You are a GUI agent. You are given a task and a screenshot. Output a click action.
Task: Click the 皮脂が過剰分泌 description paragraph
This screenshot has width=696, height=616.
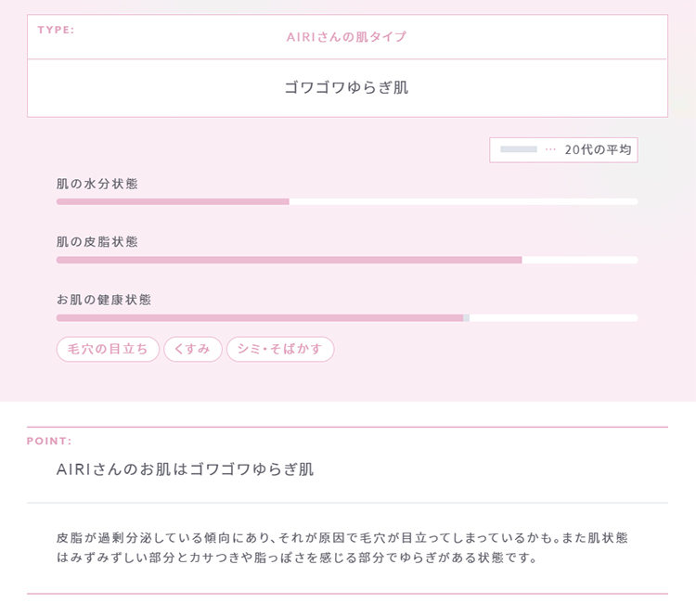[x=342, y=547]
